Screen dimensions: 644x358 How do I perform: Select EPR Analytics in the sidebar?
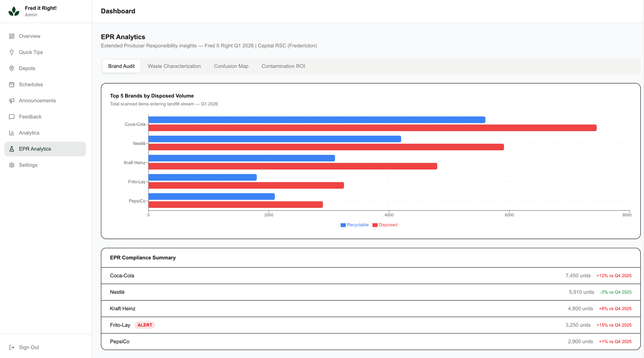(x=45, y=149)
